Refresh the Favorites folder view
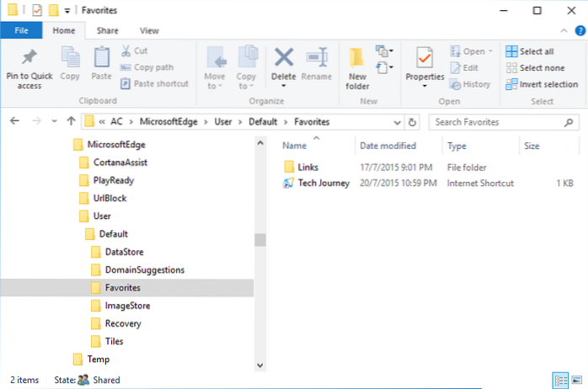Viewport: 588px width, 389px height. (x=411, y=122)
